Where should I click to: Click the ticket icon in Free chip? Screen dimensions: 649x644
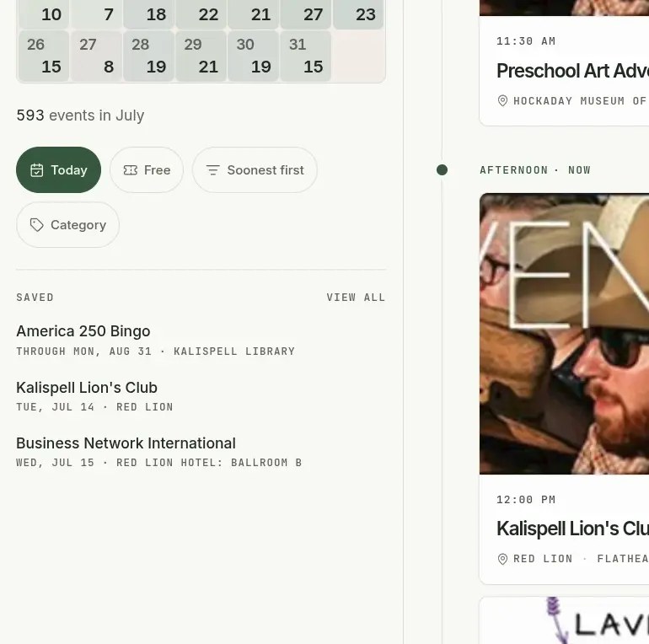coord(131,170)
